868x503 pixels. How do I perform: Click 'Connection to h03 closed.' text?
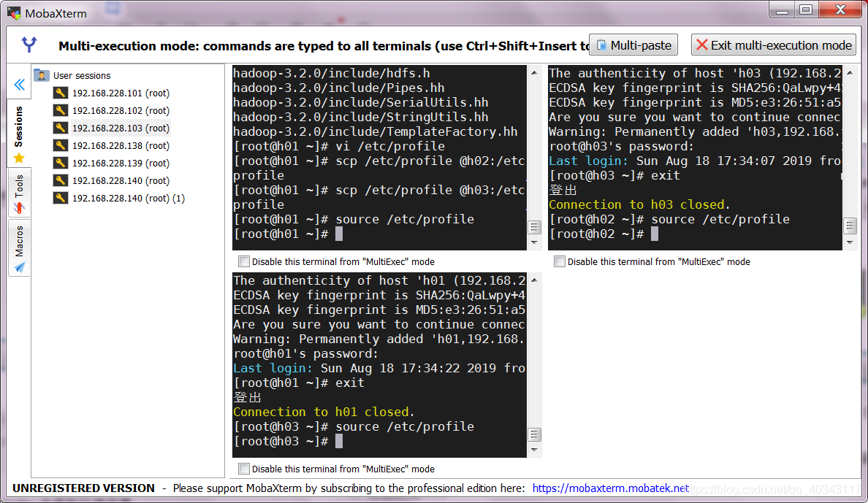point(639,204)
